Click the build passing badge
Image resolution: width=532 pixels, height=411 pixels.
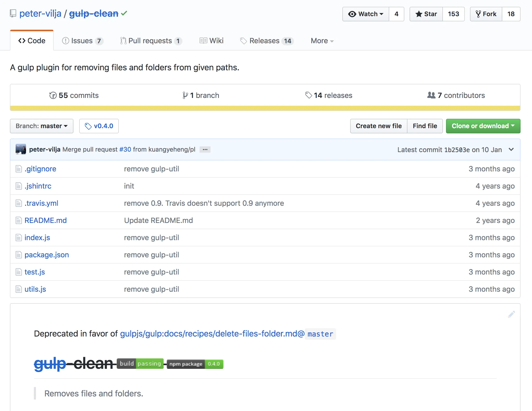tap(140, 364)
